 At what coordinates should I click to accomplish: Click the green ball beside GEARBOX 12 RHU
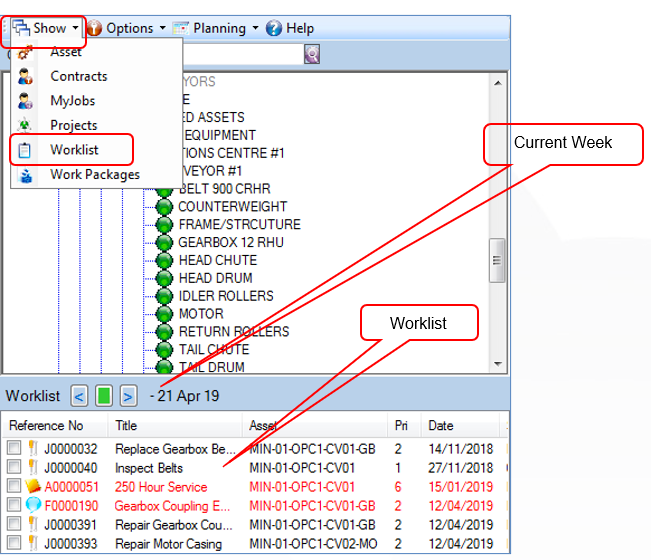pos(164,242)
